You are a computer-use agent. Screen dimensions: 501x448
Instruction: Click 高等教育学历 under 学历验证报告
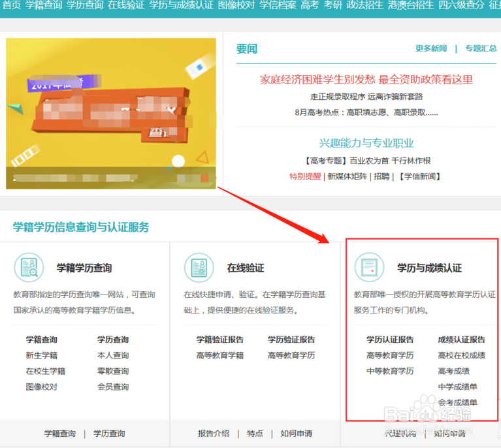[291, 355]
